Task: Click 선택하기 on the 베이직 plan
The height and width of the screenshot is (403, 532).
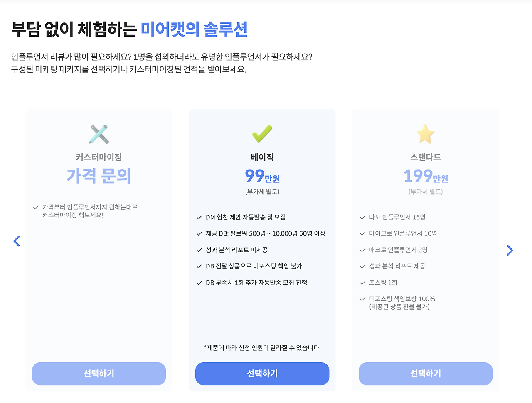Action: (x=262, y=374)
